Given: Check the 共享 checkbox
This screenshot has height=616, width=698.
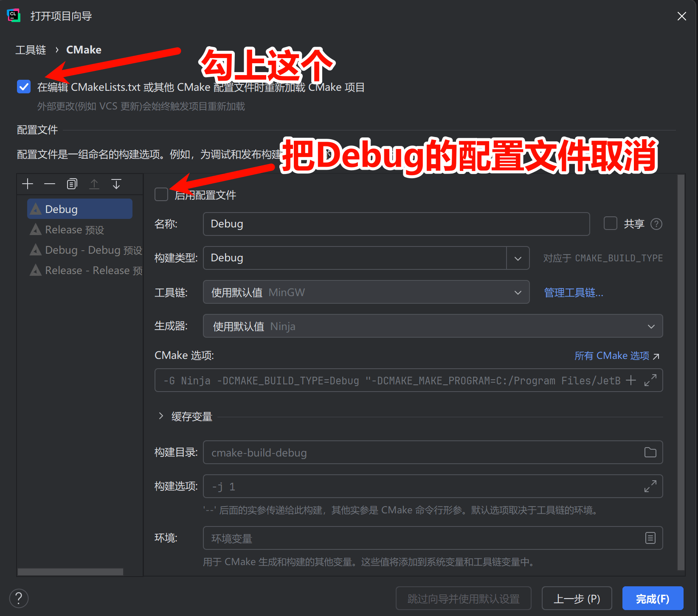Looking at the screenshot, I should pos(610,224).
